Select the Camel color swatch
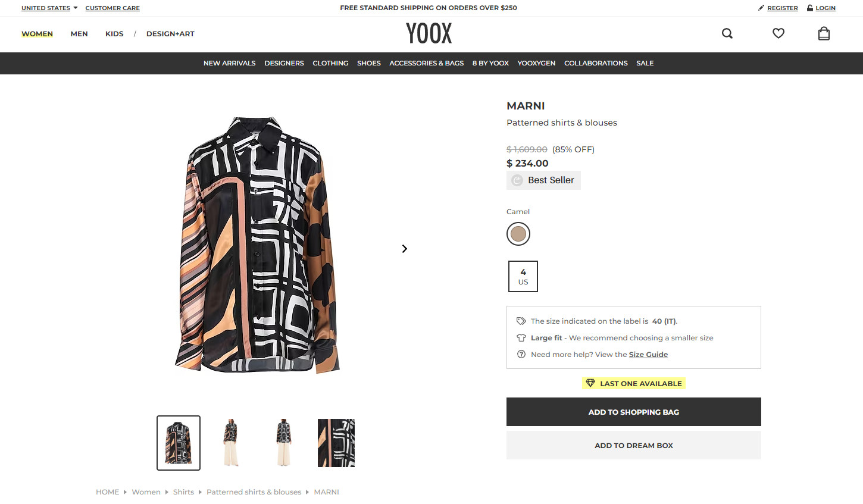Image resolution: width=863 pixels, height=504 pixels. pyautogui.click(x=518, y=234)
